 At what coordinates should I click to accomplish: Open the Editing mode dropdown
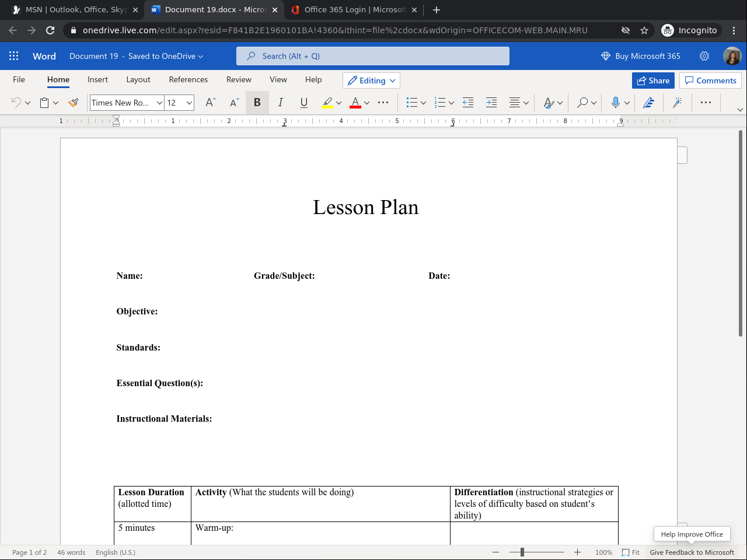point(371,80)
